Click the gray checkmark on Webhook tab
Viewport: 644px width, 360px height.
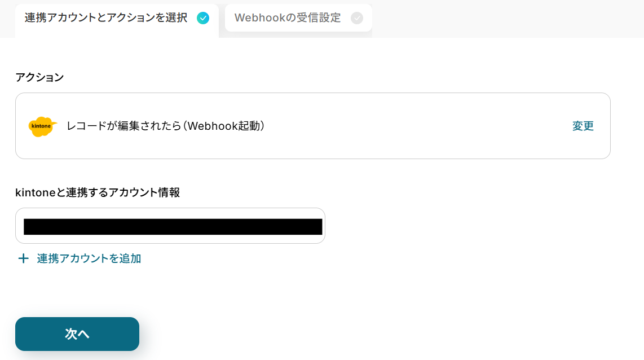(357, 18)
